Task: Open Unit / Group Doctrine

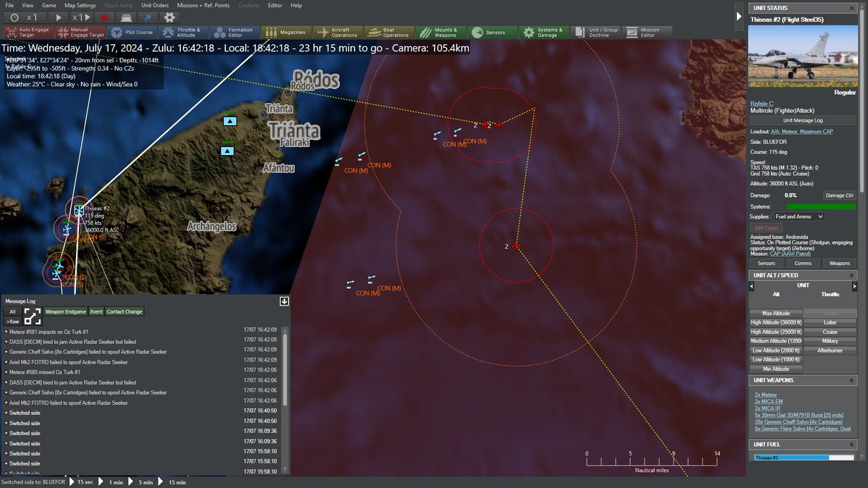Action: coord(595,33)
